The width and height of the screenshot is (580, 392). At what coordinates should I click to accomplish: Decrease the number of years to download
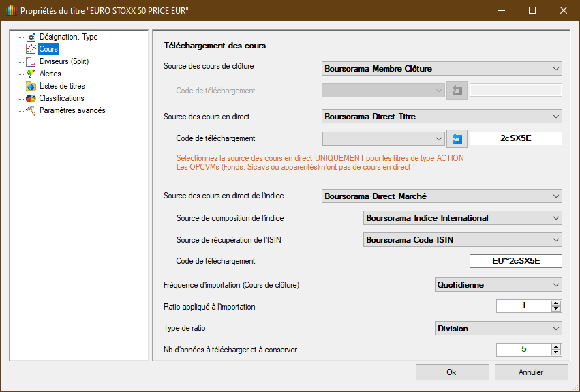coord(556,353)
